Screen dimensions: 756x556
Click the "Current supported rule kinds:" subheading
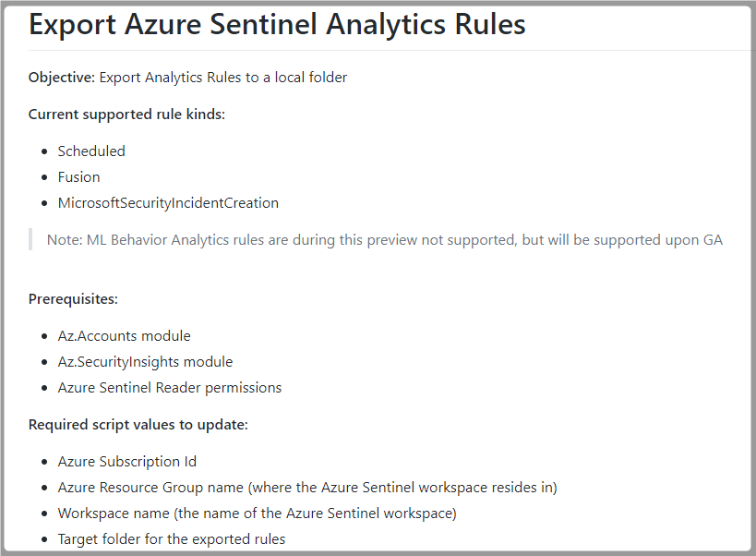coord(126,115)
